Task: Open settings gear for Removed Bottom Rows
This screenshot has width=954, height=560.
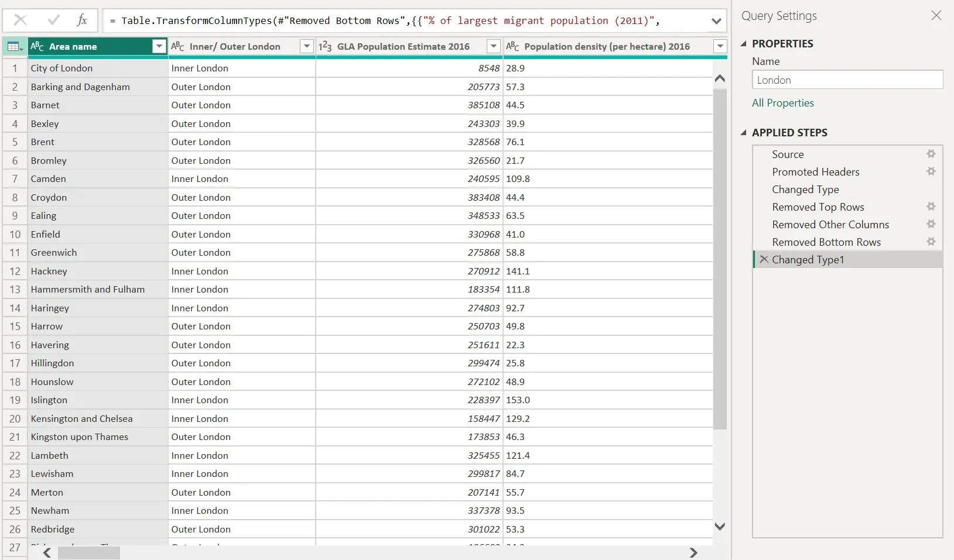Action: (931, 242)
